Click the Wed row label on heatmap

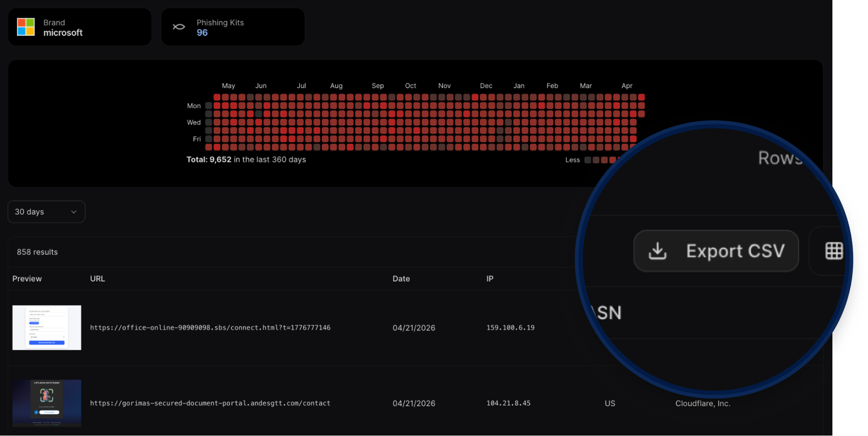pos(194,122)
